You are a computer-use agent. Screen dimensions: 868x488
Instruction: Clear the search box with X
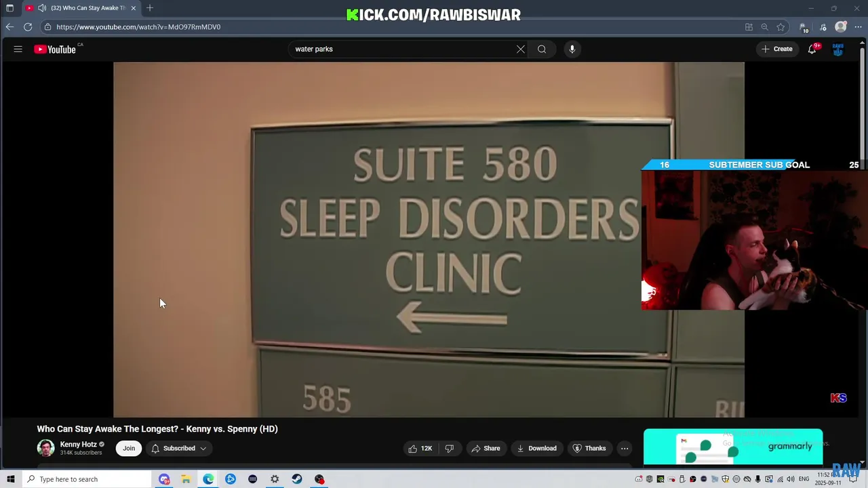click(x=520, y=49)
